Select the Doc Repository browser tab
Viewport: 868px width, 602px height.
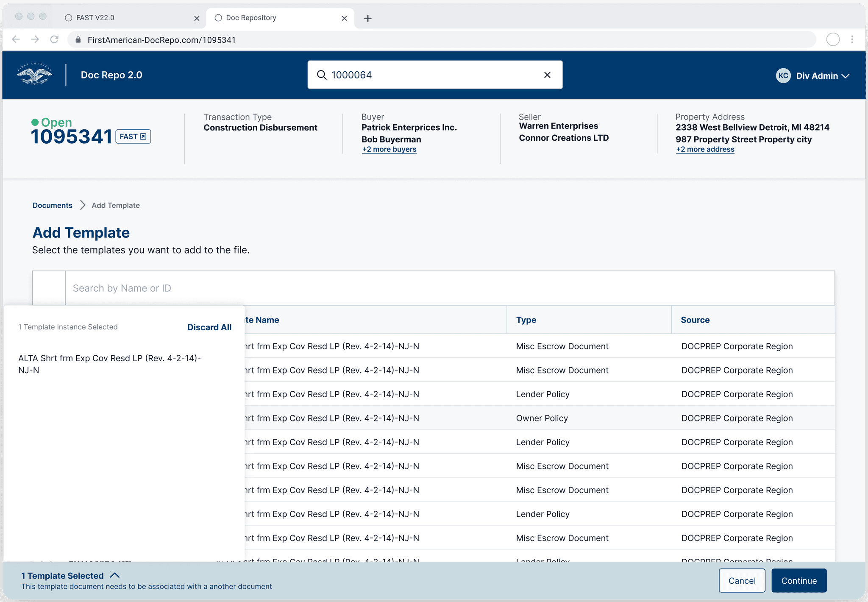pos(251,18)
